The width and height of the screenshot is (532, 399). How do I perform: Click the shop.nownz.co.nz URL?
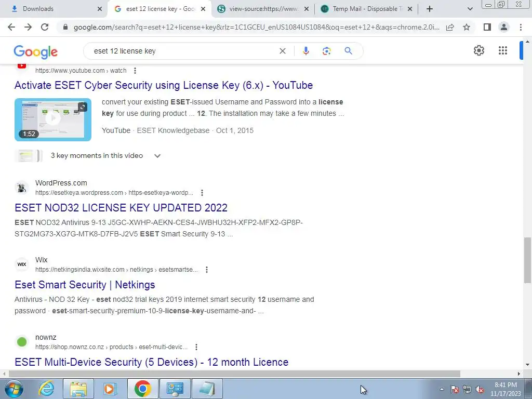(x=111, y=347)
